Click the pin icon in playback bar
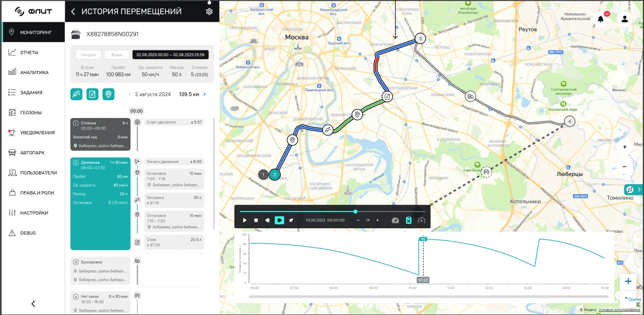This screenshot has width=644, height=315. (291, 220)
